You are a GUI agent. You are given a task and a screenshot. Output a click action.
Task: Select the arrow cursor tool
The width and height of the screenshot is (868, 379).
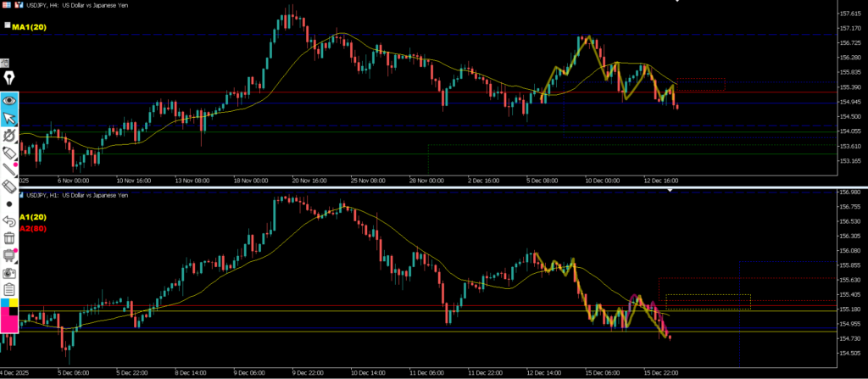click(x=9, y=117)
